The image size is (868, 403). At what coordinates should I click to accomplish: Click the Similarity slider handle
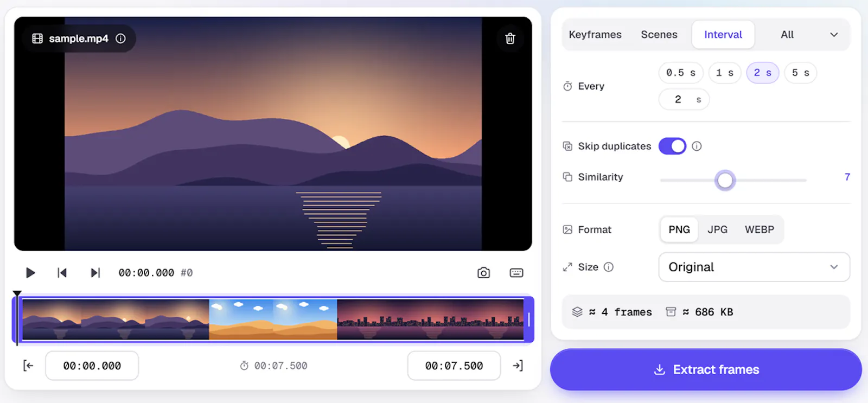tap(725, 180)
